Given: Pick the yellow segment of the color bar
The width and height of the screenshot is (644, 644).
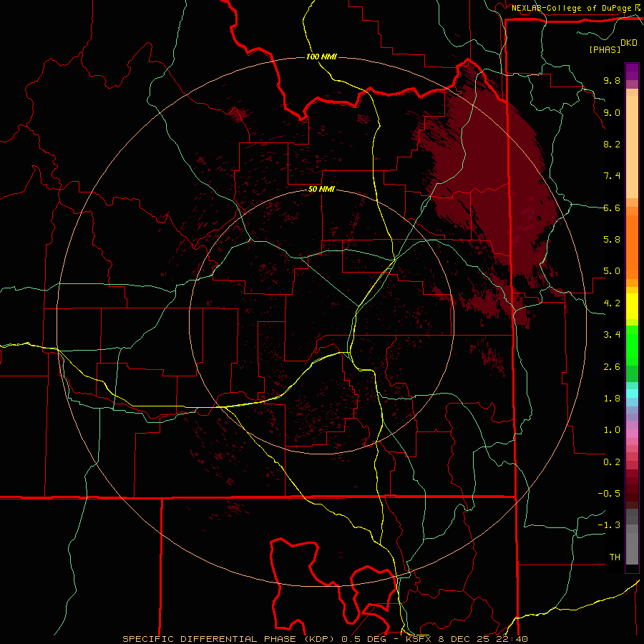Looking at the screenshot, I should (632, 306).
